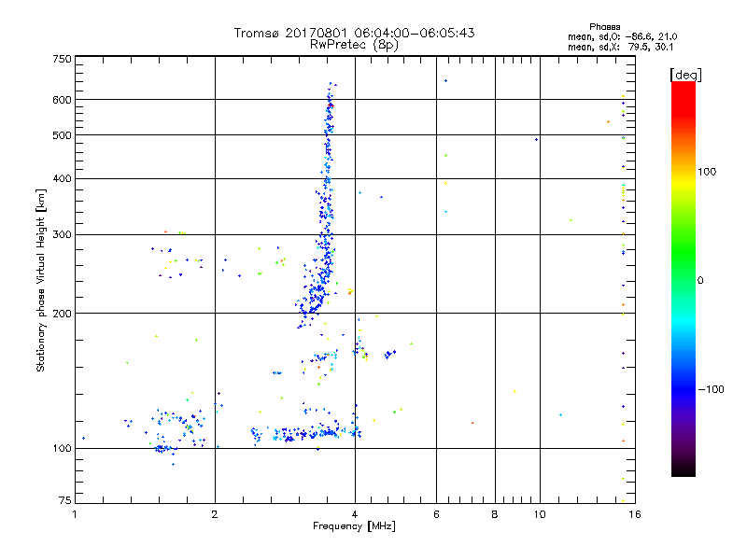
Task: Click the x-axis label '6'
Action: pos(436,514)
